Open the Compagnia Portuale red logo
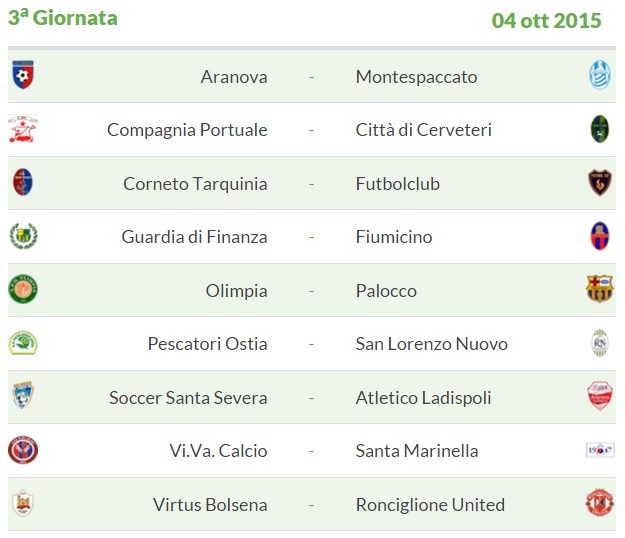 pos(23,129)
